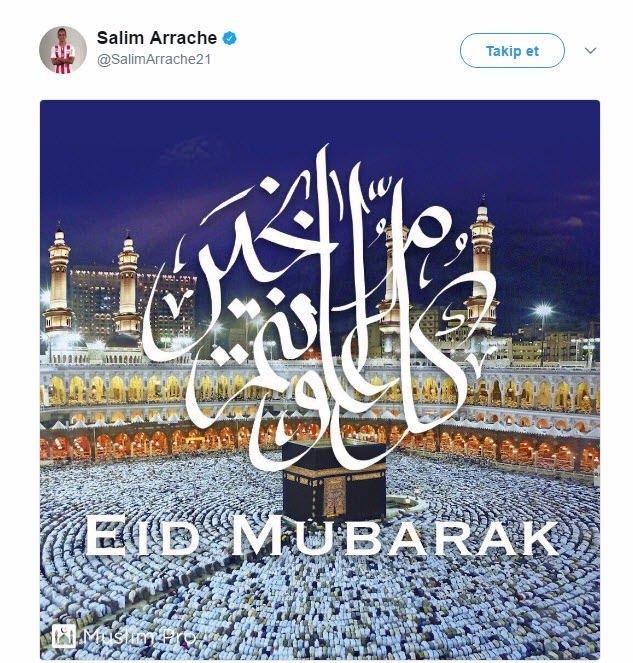
Task: Follow the account with Takip et
Action: tap(512, 51)
